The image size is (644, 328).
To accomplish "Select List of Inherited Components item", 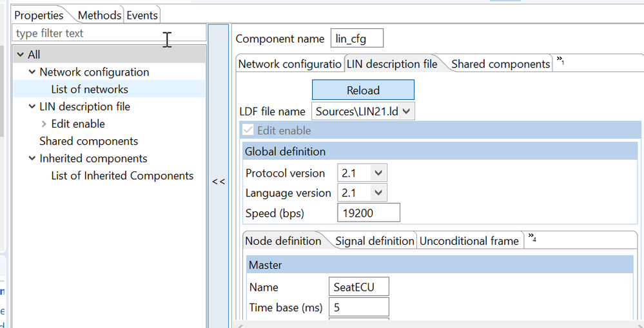I will point(122,176).
